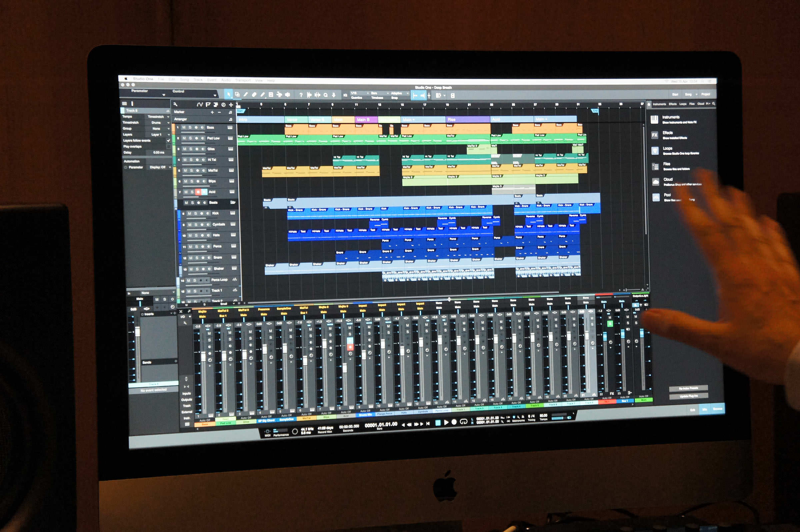The width and height of the screenshot is (800, 532).
Task: Open Instruments piano icon in browser
Action: [654, 120]
